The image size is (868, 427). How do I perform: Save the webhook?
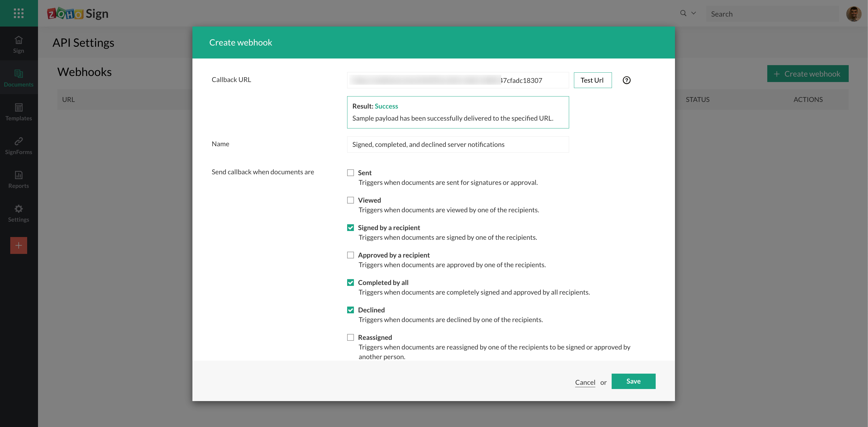(633, 381)
